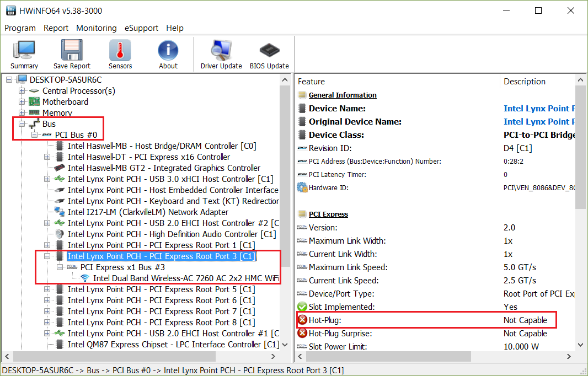Expand the Motherboard node
Viewport: 588px width, 376px height.
pyautogui.click(x=22, y=101)
